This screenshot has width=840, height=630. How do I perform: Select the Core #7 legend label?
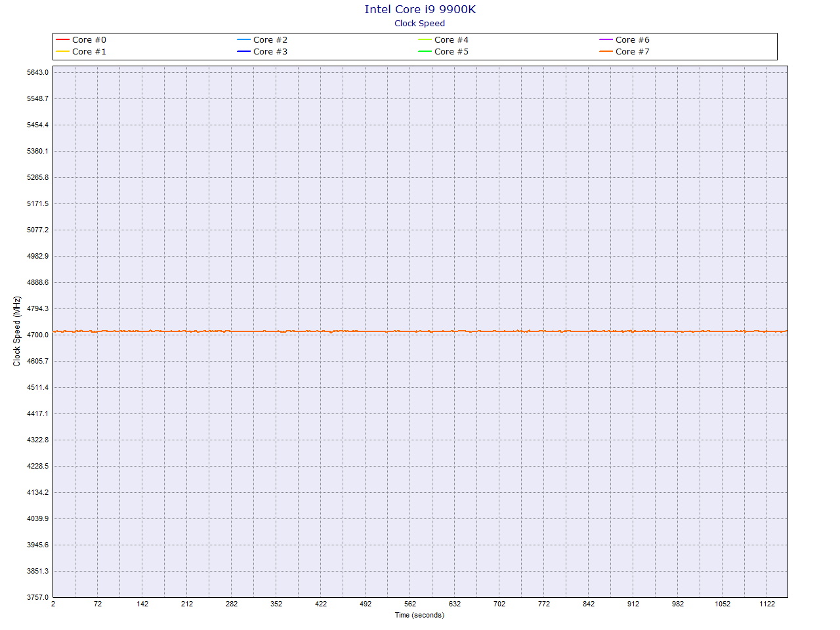point(633,52)
